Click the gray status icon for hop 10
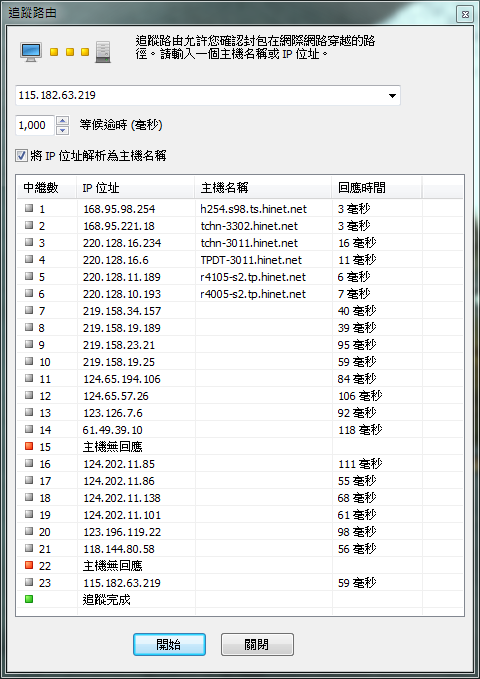480x679 pixels. 29,361
